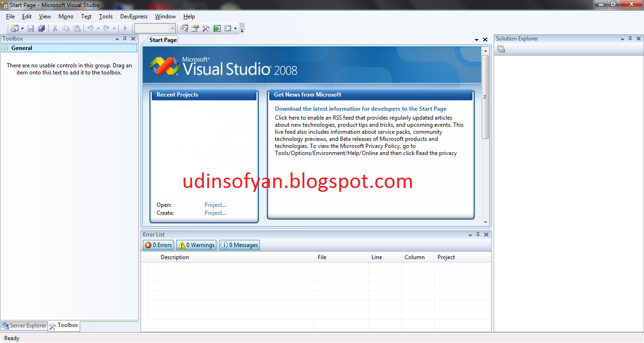644x343 pixels.
Task: Toggle the 0 Warnings filter button
Action: tap(196, 245)
